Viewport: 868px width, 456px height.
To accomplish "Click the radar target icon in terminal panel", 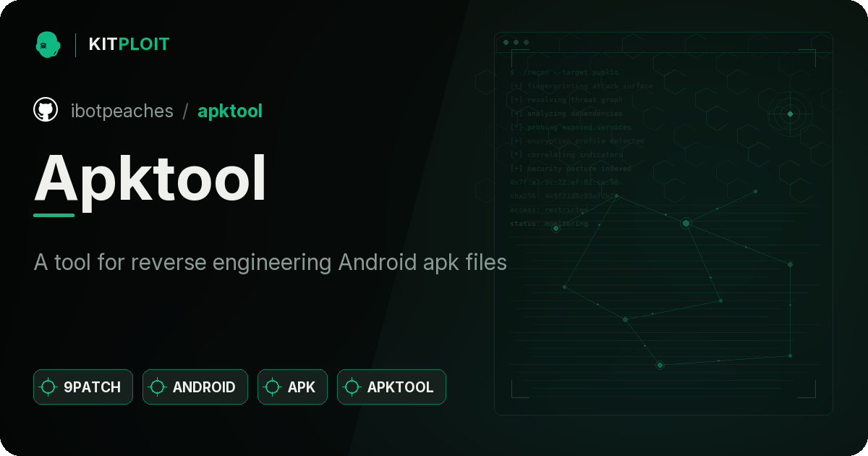I will (x=790, y=114).
